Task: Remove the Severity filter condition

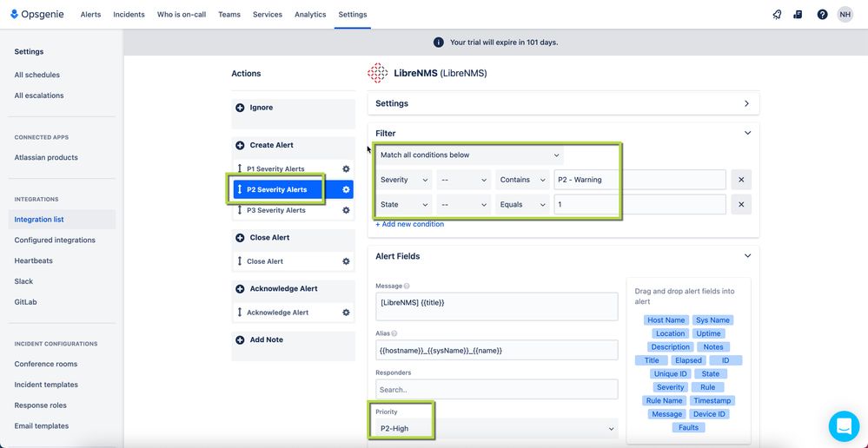Action: (x=741, y=180)
